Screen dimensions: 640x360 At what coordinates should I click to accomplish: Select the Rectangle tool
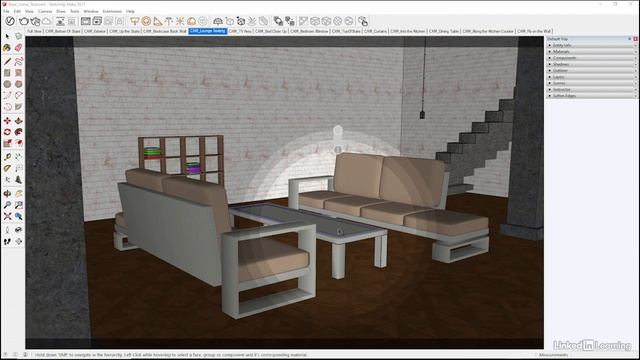(x=7, y=73)
